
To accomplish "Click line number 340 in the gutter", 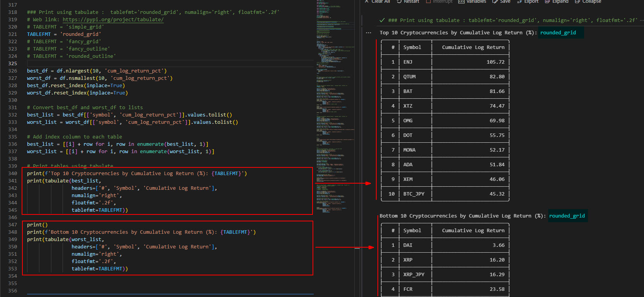I will point(13,174).
